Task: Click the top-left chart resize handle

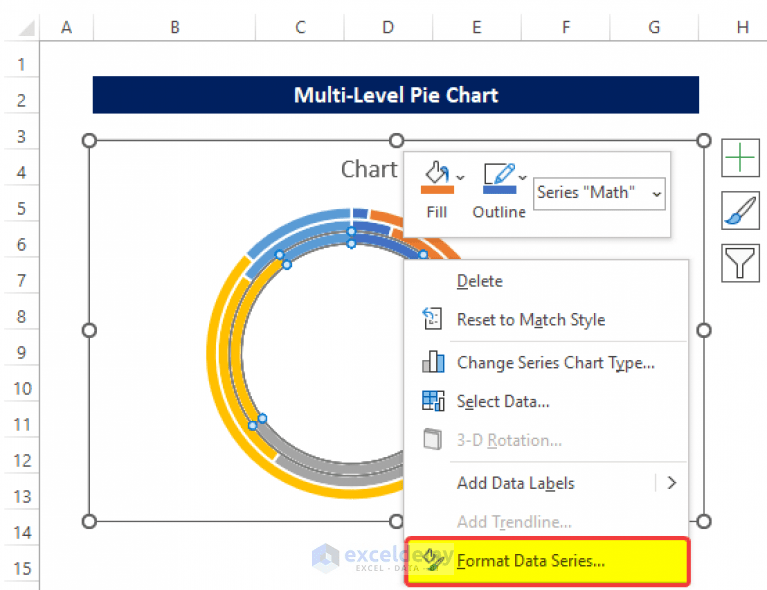Action: 89,141
